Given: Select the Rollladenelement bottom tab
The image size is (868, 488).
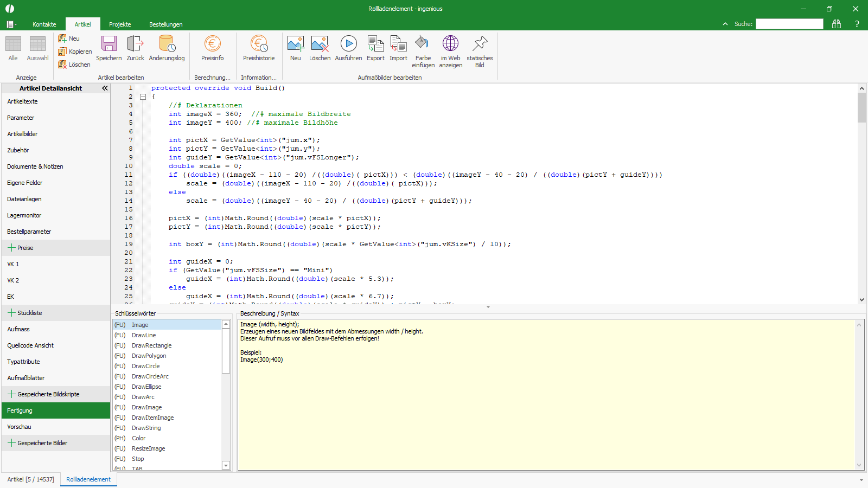Looking at the screenshot, I should point(88,479).
